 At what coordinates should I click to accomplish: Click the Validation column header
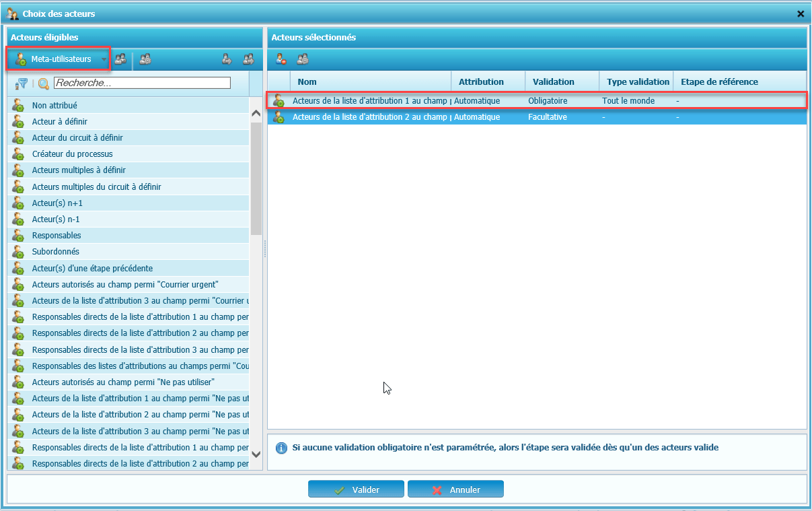pyautogui.click(x=553, y=81)
